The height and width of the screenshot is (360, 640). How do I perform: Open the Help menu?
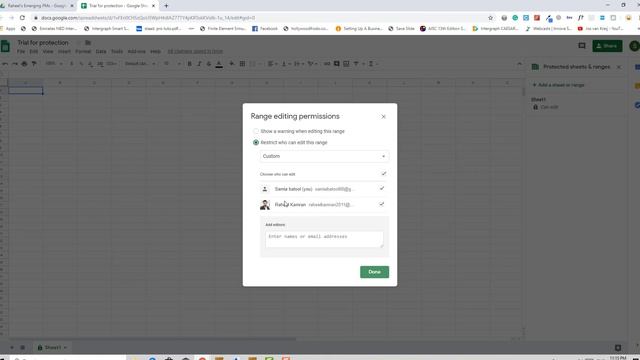pyautogui.click(x=156, y=51)
